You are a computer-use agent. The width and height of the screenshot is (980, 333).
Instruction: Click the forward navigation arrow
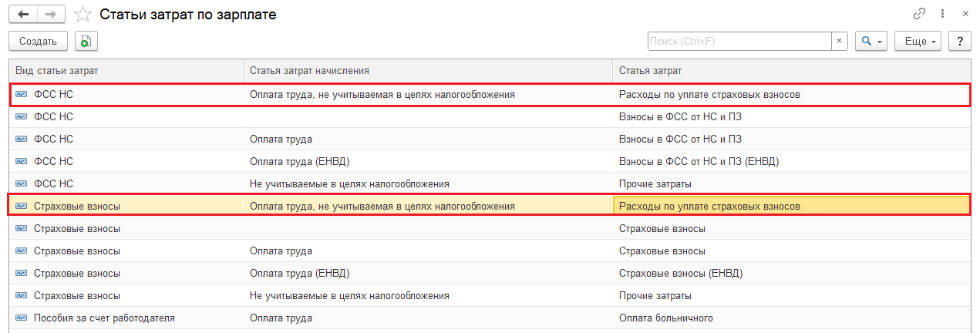[x=51, y=14]
